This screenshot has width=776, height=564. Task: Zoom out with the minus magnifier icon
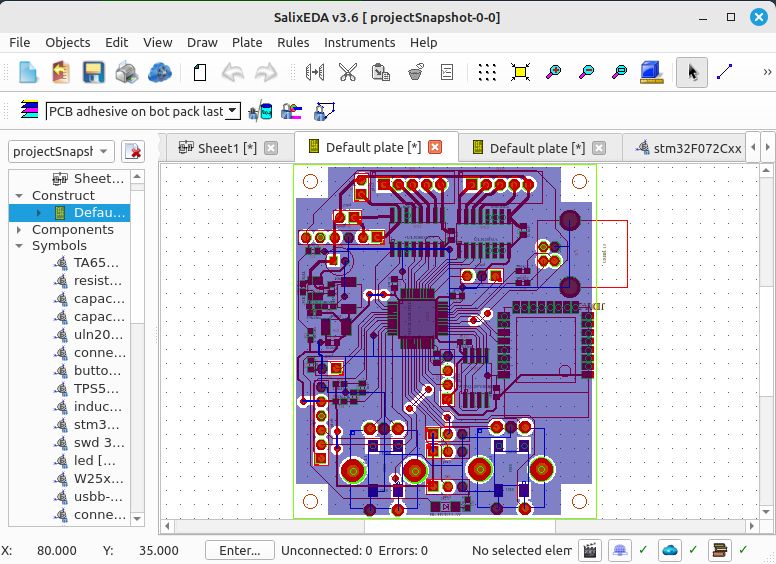click(x=586, y=72)
